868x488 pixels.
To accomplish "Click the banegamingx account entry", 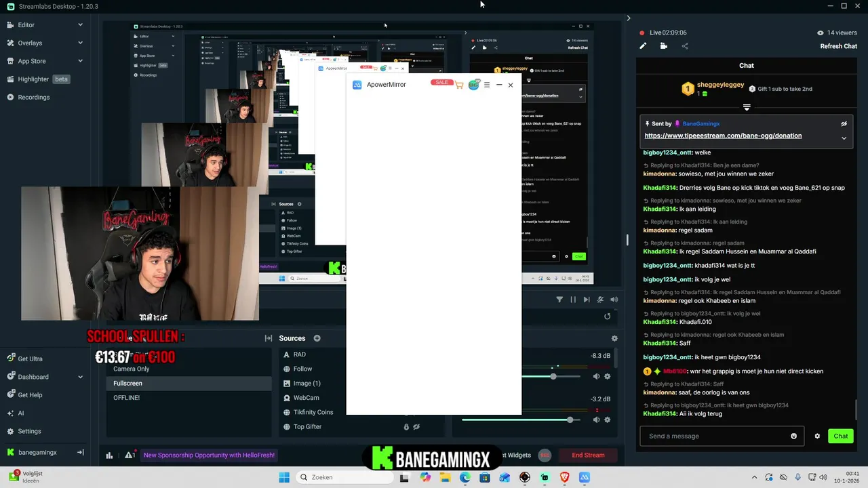I will point(37,452).
